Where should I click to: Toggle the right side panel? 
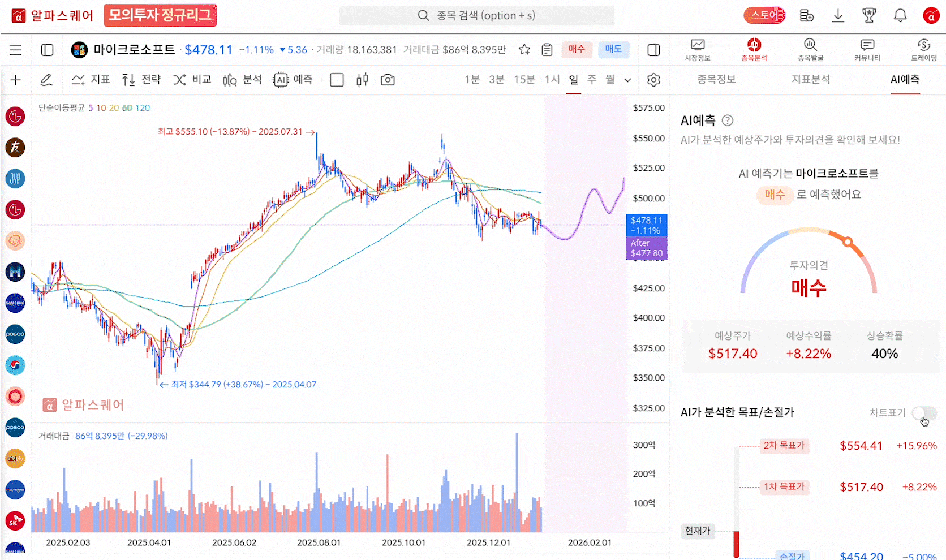[653, 50]
